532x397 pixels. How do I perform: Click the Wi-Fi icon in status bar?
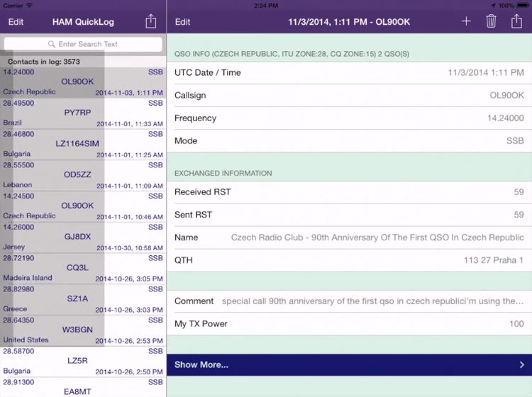tap(30, 6)
